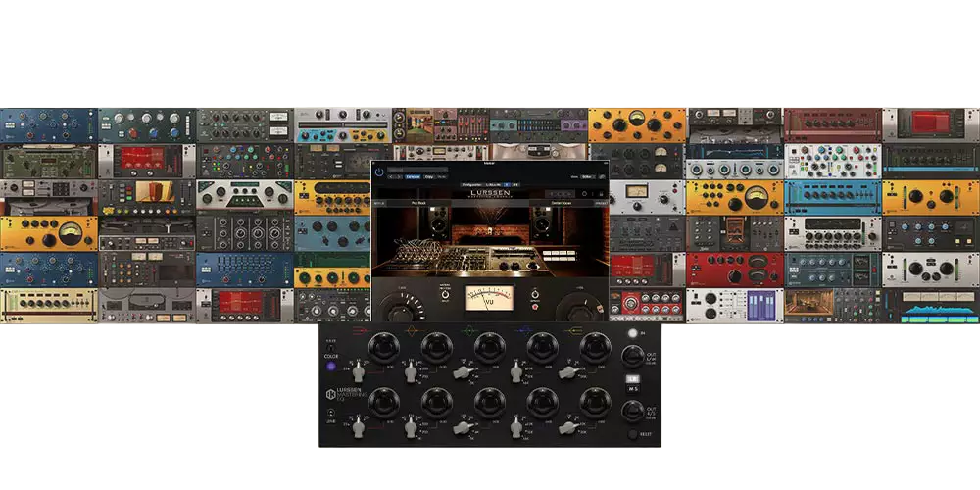This screenshot has width=980, height=490.
Task: Click the VU meter display
Action: [489, 298]
